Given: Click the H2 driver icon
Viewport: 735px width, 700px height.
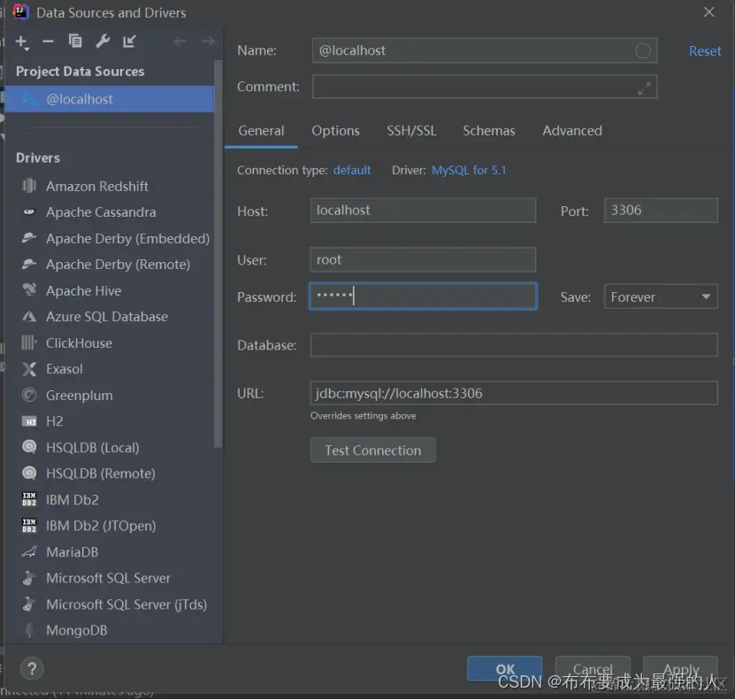Looking at the screenshot, I should pos(29,421).
